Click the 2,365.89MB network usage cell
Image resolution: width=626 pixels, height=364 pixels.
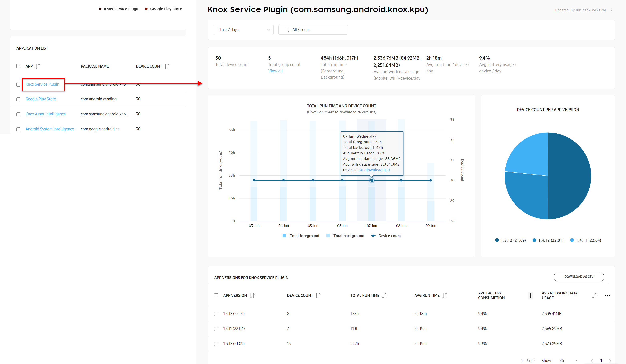552,329
